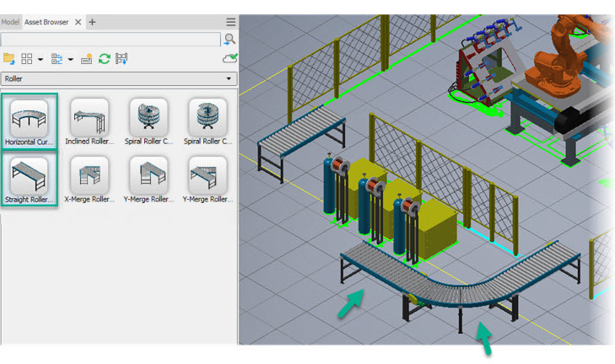Screen dimensions: 615x364
Task: Select the X-Merge Roller asset
Action: tap(89, 179)
